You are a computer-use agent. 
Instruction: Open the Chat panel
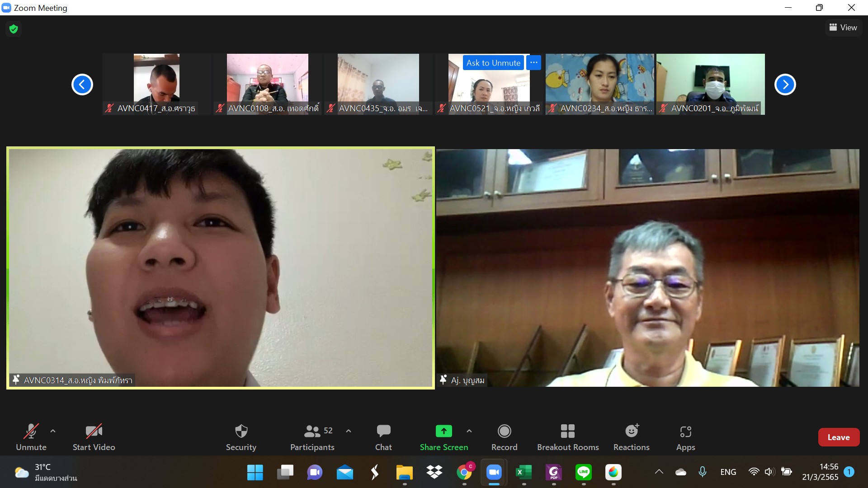coord(383,437)
